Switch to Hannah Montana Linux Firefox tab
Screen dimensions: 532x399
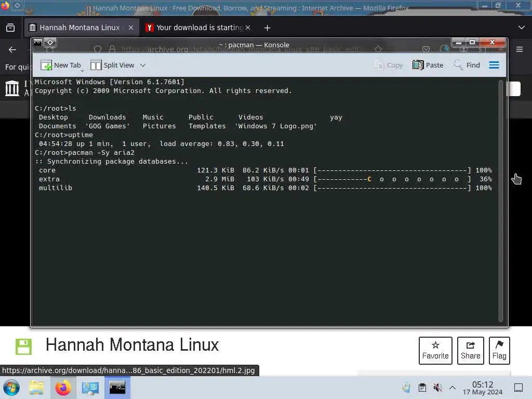point(79,28)
